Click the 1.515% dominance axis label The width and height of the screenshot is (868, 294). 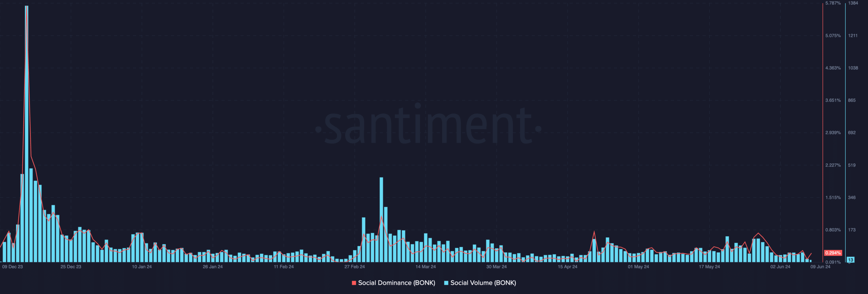pos(833,197)
